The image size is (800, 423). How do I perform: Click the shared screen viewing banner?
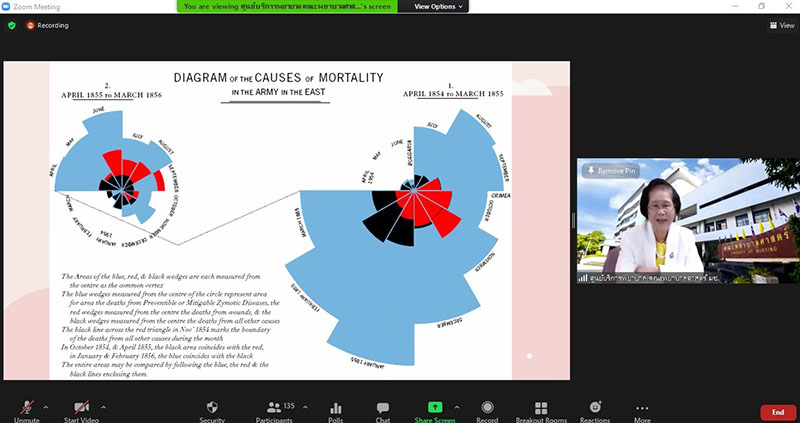point(287,7)
